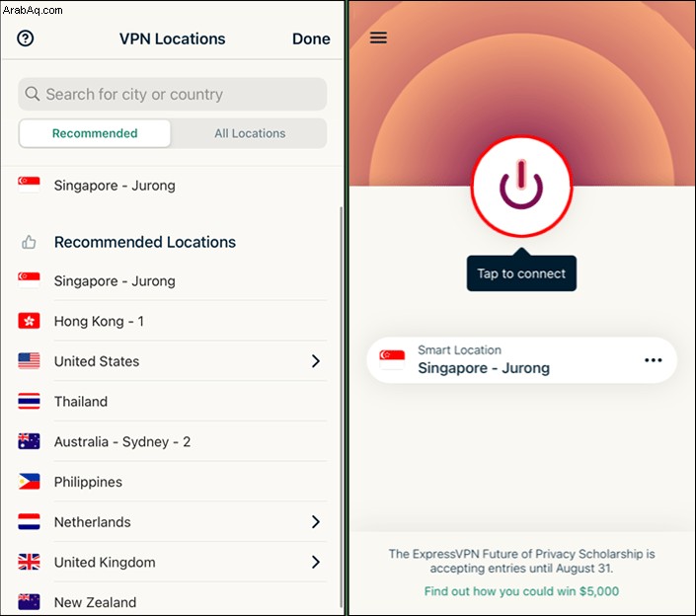Viewport: 696px width, 616px height.
Task: Click the Tap to connect tooltip
Action: click(521, 273)
